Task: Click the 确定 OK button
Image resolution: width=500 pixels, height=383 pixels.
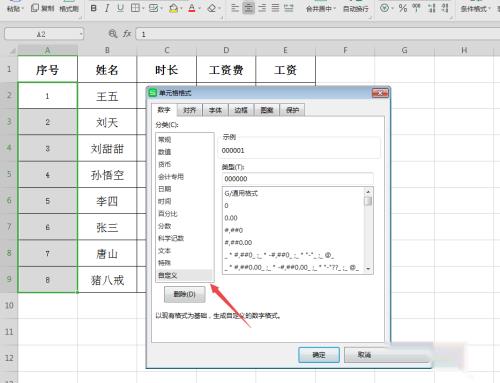Action: point(319,355)
